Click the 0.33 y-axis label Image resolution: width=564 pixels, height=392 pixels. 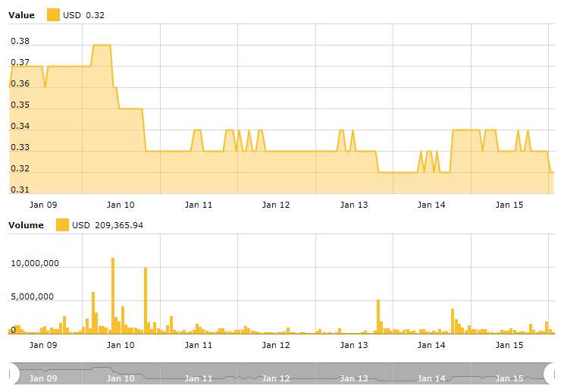point(20,147)
